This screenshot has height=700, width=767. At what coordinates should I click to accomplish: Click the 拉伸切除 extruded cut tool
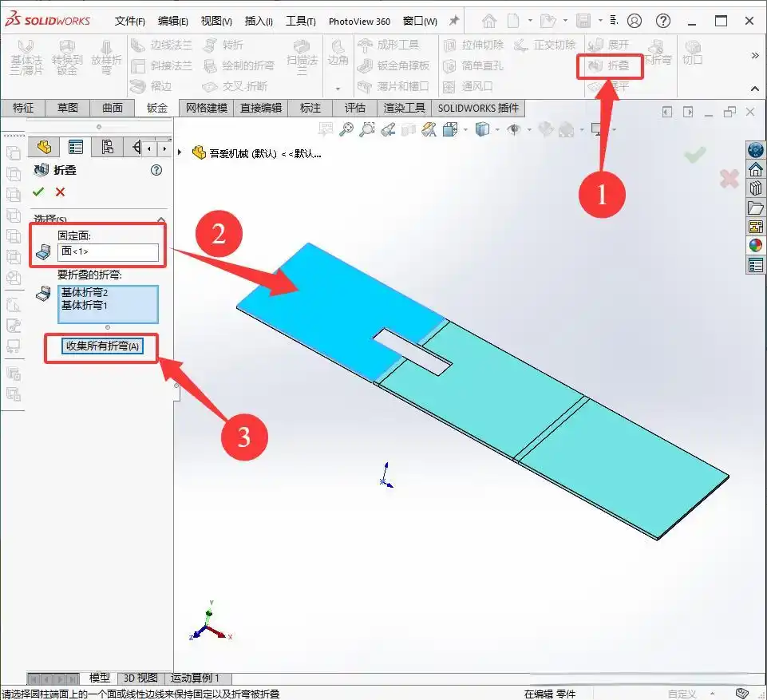click(x=473, y=45)
